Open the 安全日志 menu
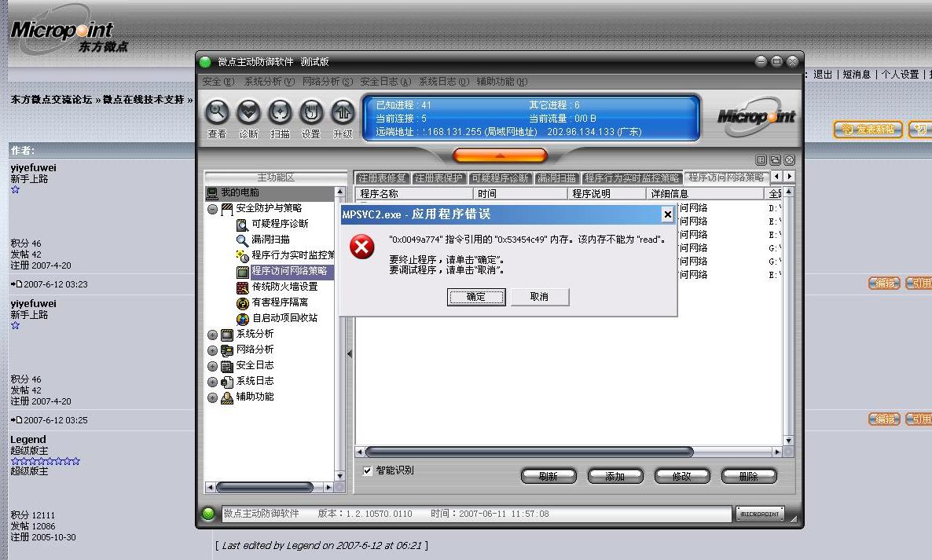 coord(385,82)
